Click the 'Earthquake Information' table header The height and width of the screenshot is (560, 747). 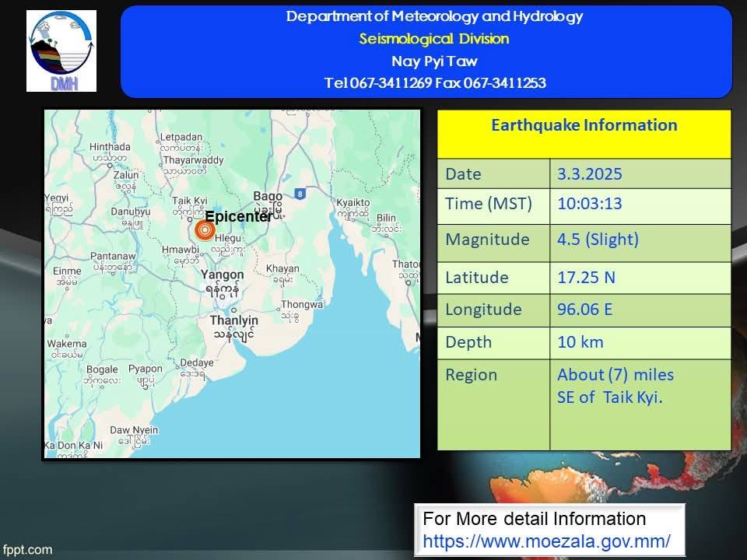pos(584,125)
